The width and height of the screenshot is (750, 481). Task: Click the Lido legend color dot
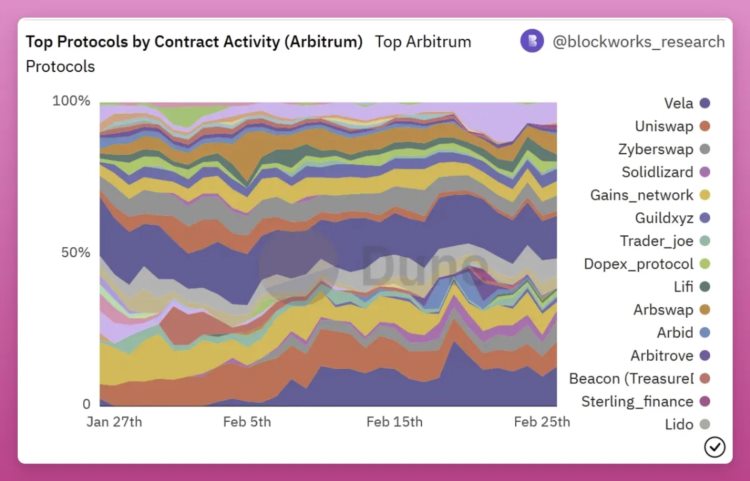coord(705,425)
